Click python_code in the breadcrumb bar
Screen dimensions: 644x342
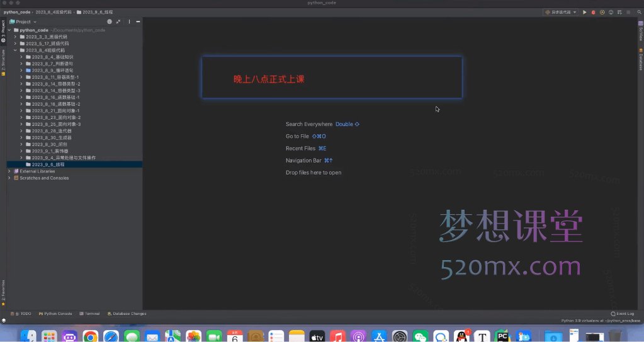pos(17,13)
